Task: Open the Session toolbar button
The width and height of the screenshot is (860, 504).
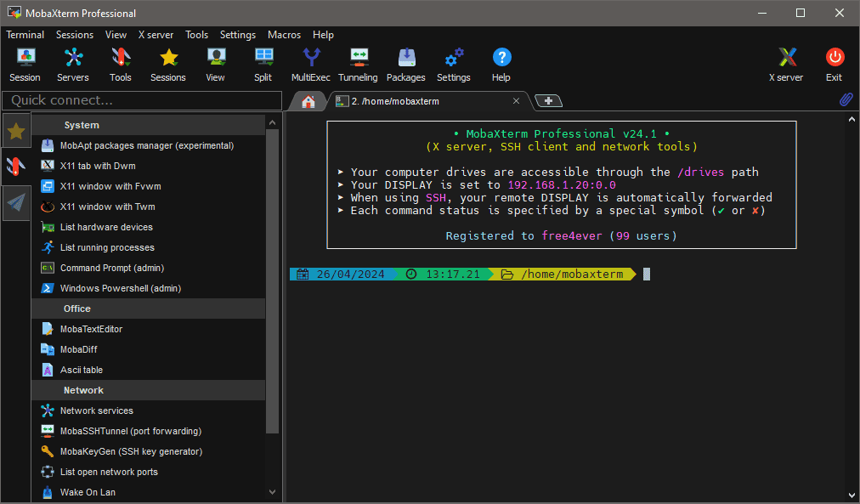Action: [x=25, y=65]
